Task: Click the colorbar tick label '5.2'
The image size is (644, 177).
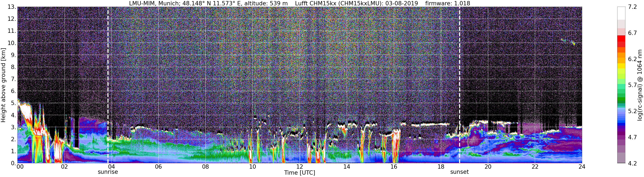Action: (x=632, y=111)
